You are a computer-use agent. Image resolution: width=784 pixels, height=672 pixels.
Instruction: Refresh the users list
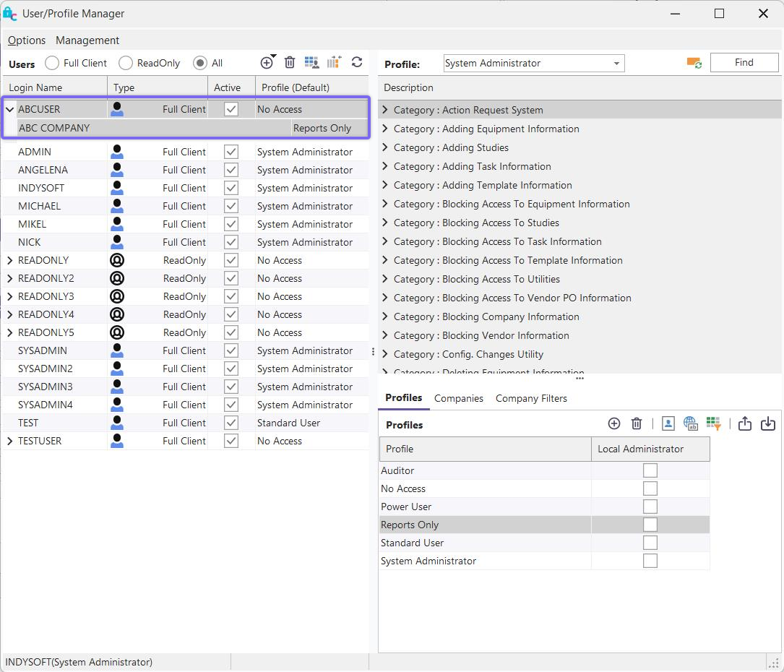(x=357, y=63)
